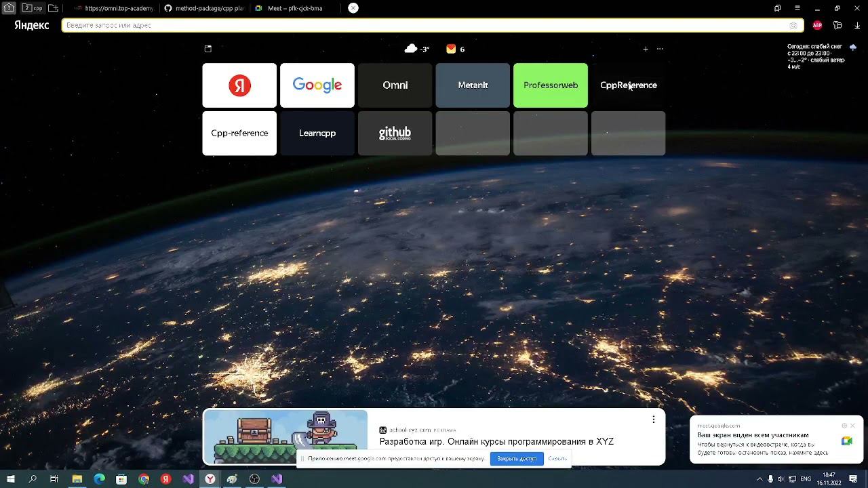Create a new tab group icon
Viewport: 868px width, 488px height.
click(x=53, y=8)
